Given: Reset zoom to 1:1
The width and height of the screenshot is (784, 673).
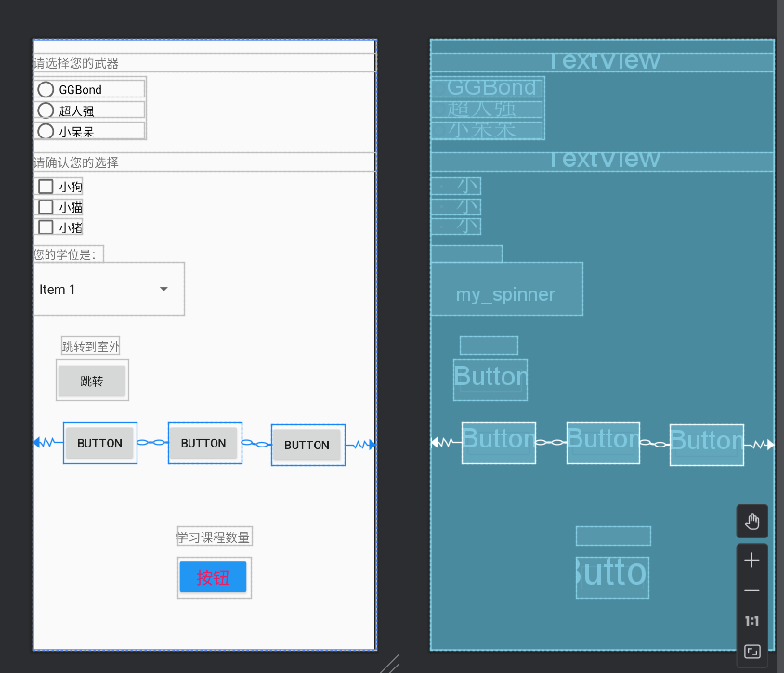Looking at the screenshot, I should coord(752,621).
